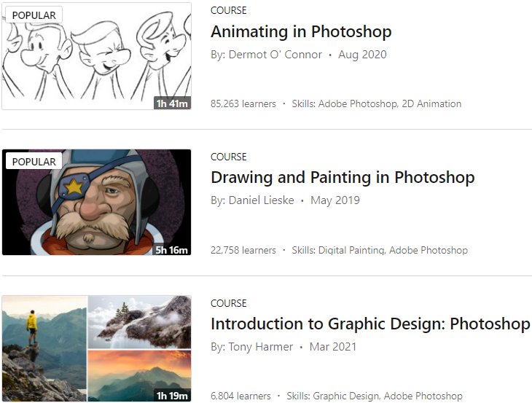Open Introduction to Graphic Design: Photoshop title
The width and height of the screenshot is (532, 403).
(x=370, y=324)
